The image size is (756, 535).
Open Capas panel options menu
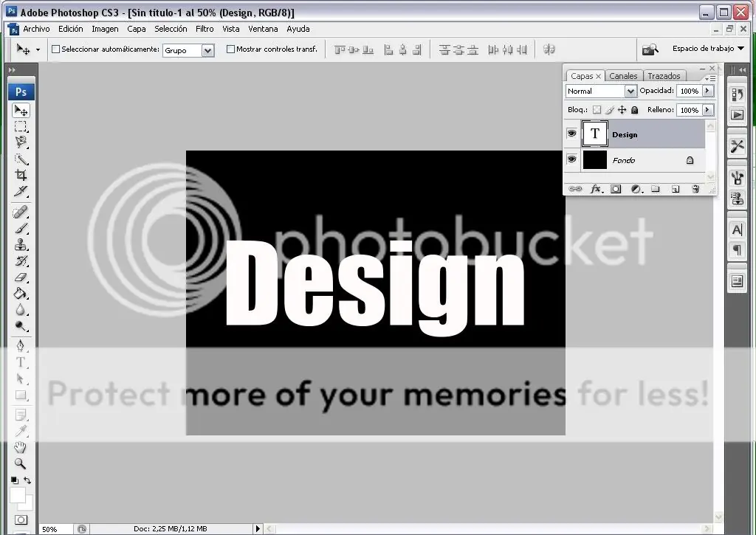(711, 78)
